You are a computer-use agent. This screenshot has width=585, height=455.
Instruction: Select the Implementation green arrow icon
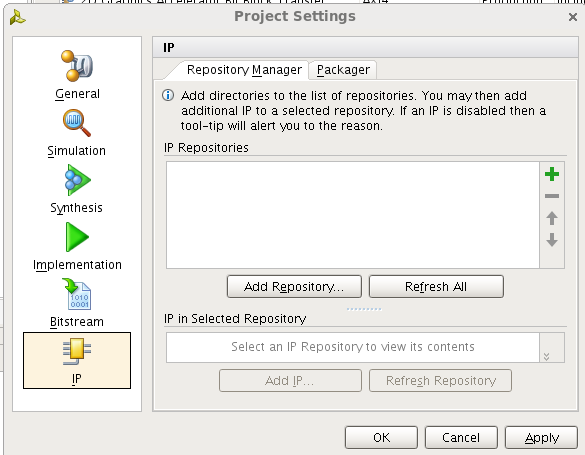click(x=77, y=237)
